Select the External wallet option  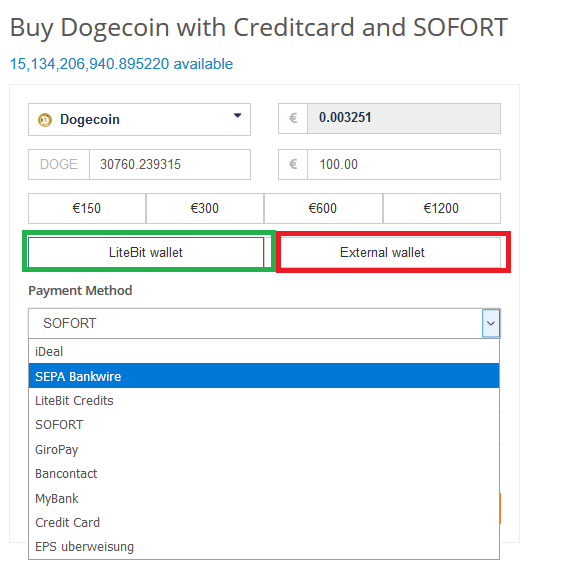coord(382,252)
